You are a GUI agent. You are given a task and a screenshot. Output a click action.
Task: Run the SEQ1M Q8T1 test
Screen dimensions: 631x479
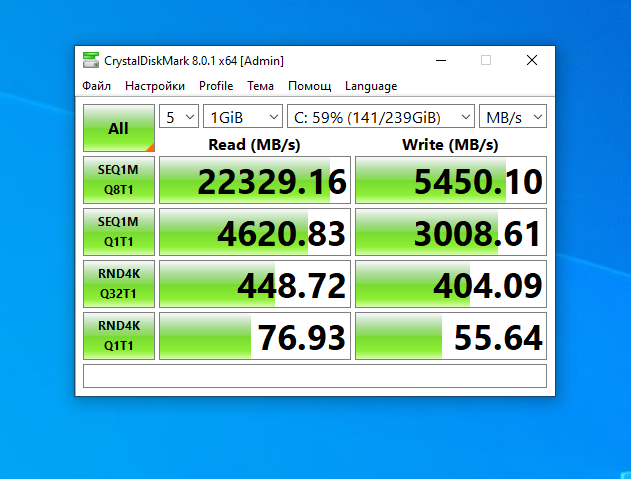pyautogui.click(x=119, y=180)
